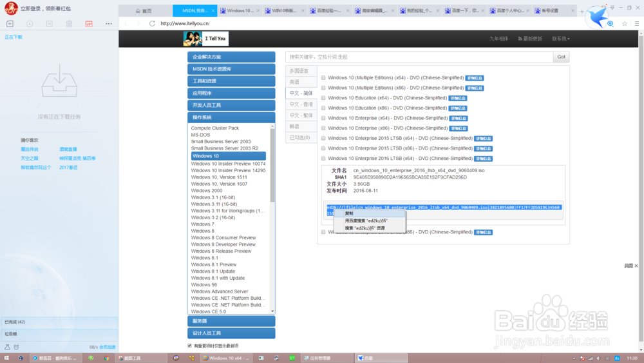Screen dimensions: 644x363
Task: Select Windows 7 in the OS list
Action: click(202, 224)
